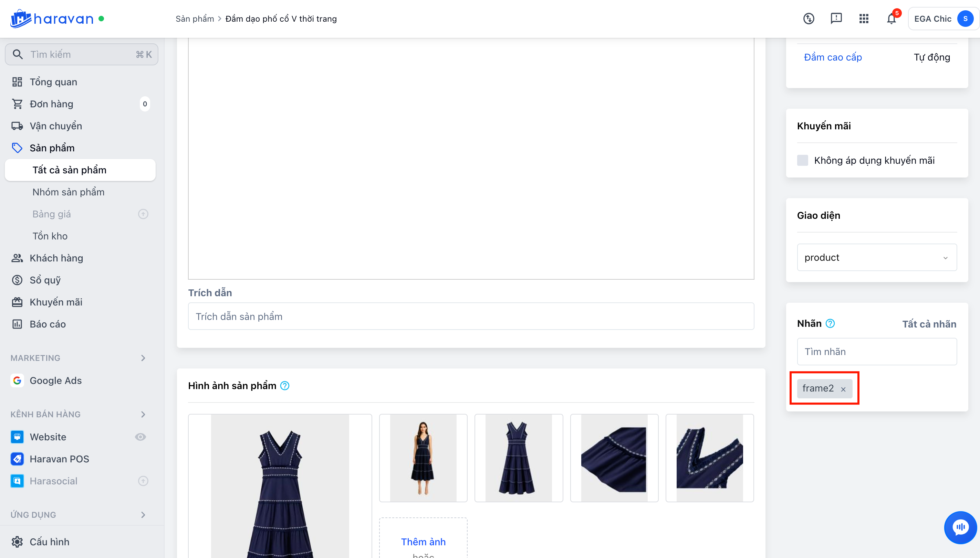Open the Giao diện product dropdown

[876, 258]
